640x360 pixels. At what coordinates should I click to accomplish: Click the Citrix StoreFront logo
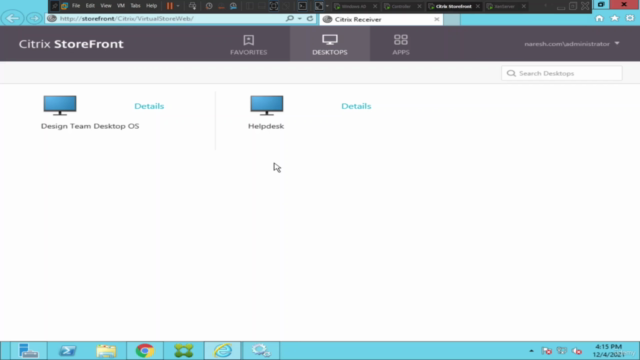coord(71,44)
